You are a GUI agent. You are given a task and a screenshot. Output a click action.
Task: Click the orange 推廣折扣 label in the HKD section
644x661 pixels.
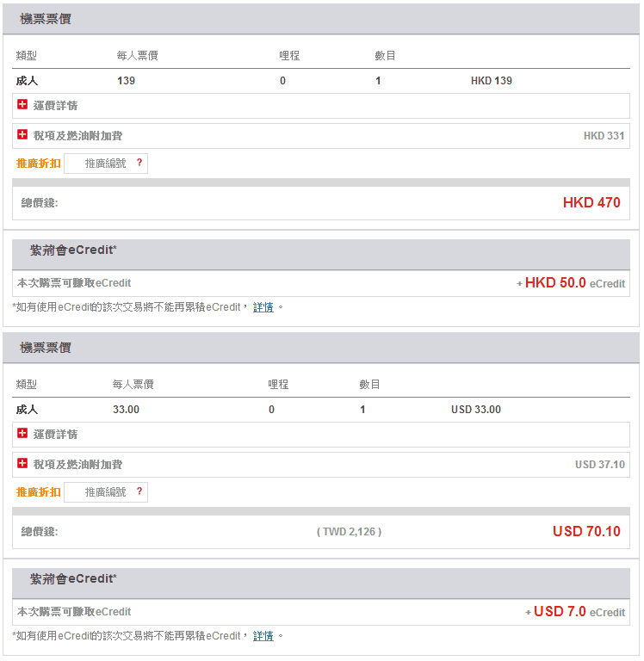pos(39,164)
